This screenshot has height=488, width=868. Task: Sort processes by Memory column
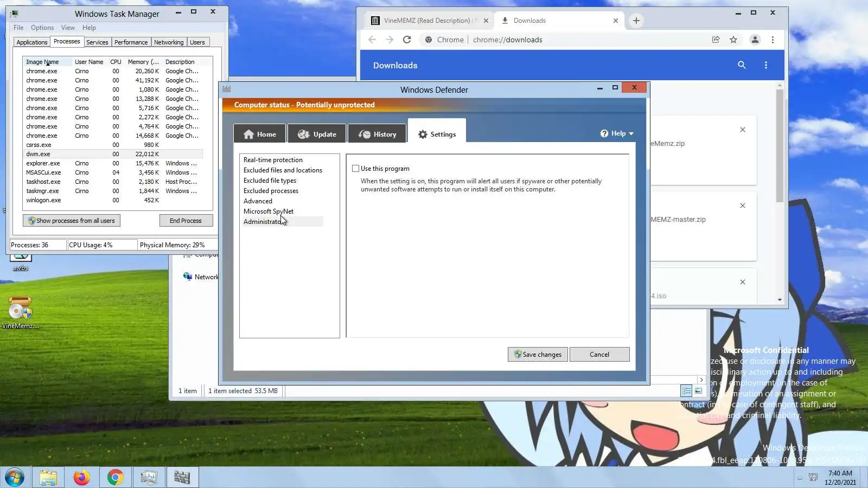(x=143, y=62)
